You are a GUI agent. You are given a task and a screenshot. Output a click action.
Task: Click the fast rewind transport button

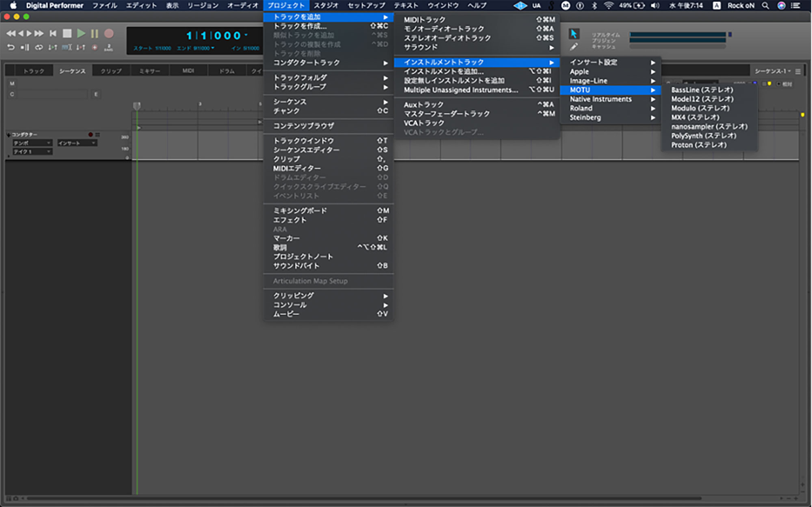click(x=11, y=33)
